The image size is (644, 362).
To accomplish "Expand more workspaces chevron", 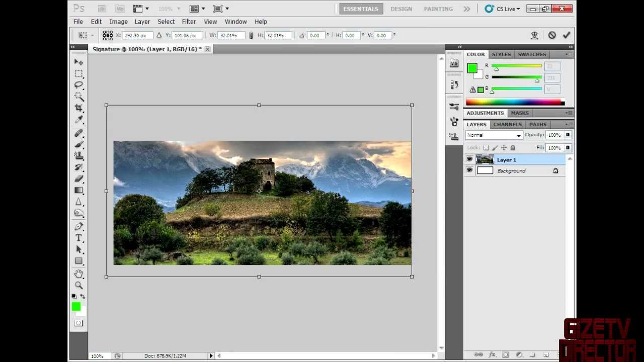I will pyautogui.click(x=467, y=9).
